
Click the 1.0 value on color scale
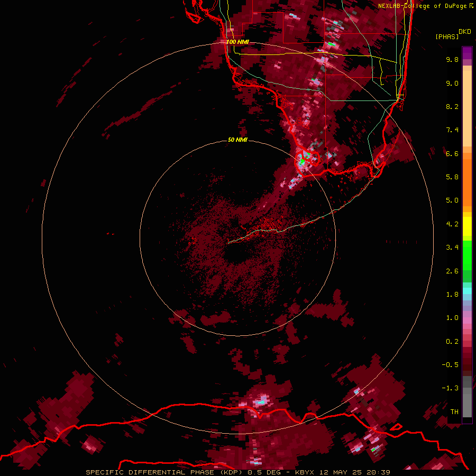coord(452,318)
